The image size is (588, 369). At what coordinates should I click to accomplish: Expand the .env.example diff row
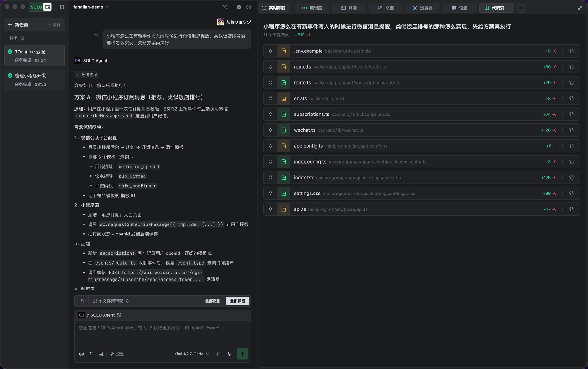point(271,51)
